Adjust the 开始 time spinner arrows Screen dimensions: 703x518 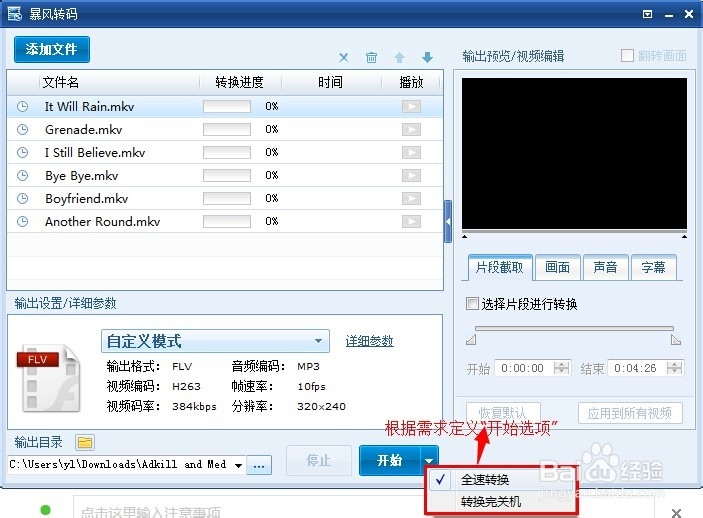click(561, 368)
